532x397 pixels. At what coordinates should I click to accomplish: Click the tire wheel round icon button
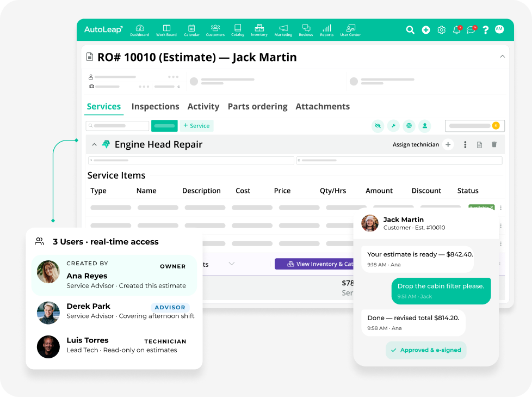(409, 126)
